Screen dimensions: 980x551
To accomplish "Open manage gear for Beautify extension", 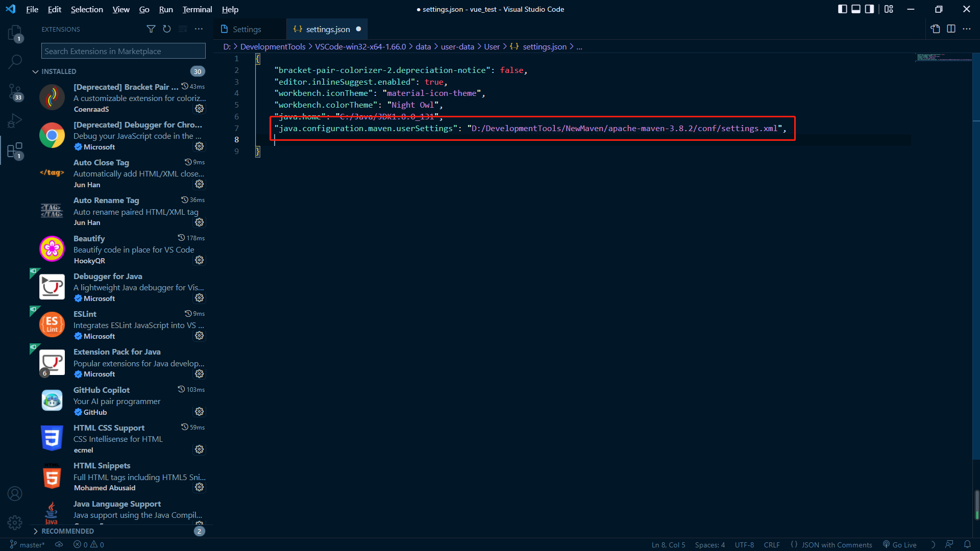I will pos(200,260).
